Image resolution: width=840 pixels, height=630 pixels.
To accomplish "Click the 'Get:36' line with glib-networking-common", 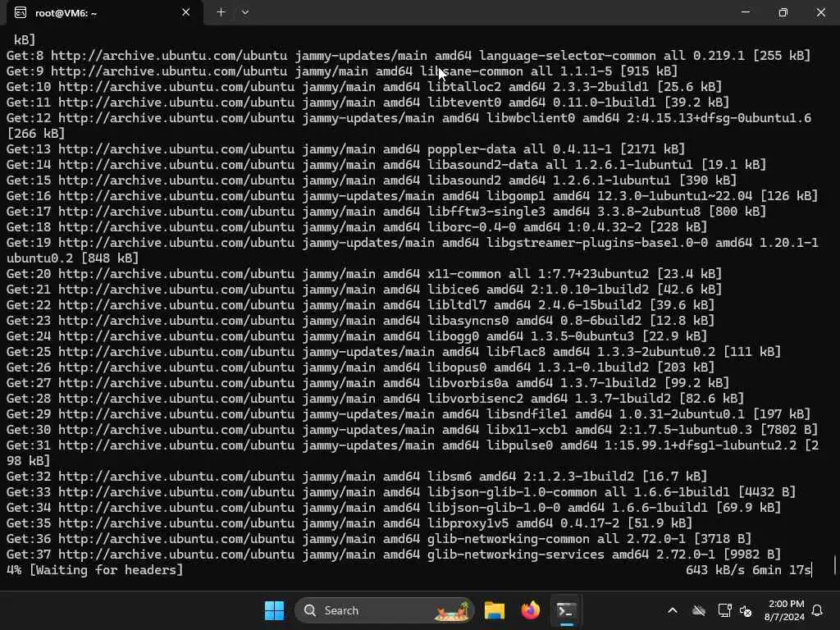I will [379, 538].
